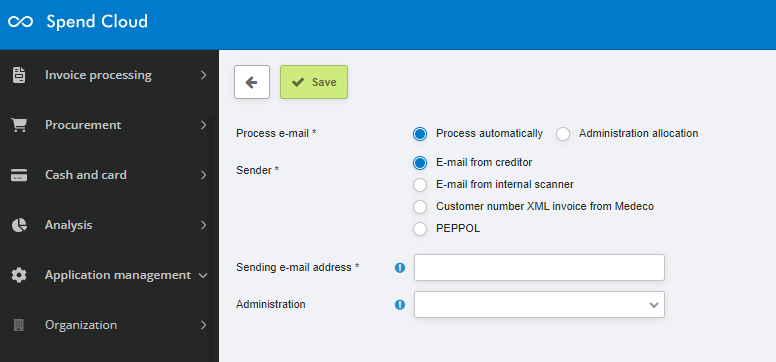Go back using the arrow button
The image size is (776, 362).
click(x=252, y=82)
